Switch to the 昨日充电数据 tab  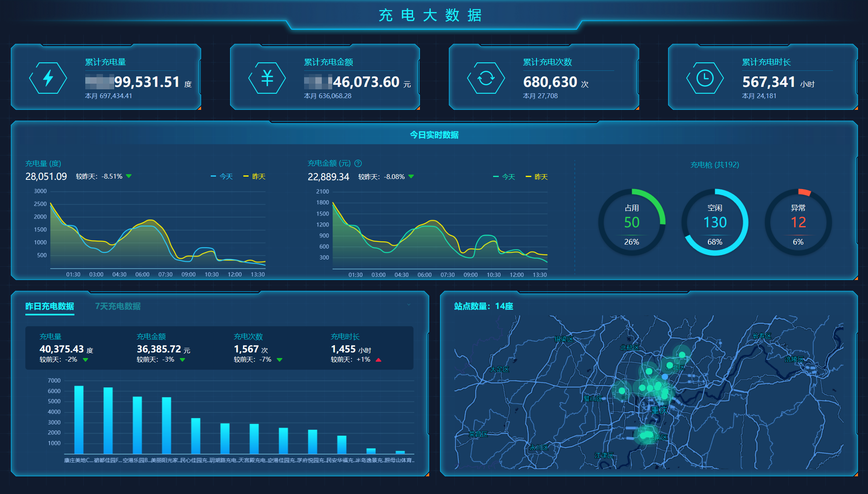tap(50, 306)
